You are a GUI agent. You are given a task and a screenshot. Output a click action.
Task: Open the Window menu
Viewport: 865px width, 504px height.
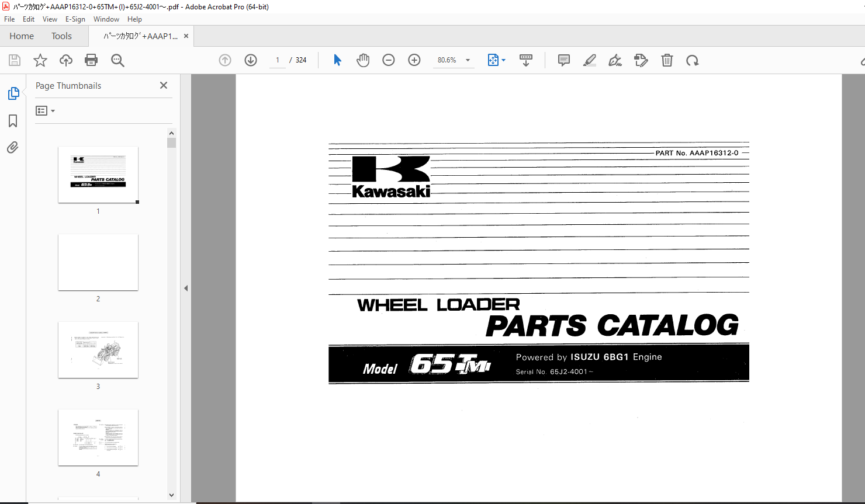[x=106, y=19]
